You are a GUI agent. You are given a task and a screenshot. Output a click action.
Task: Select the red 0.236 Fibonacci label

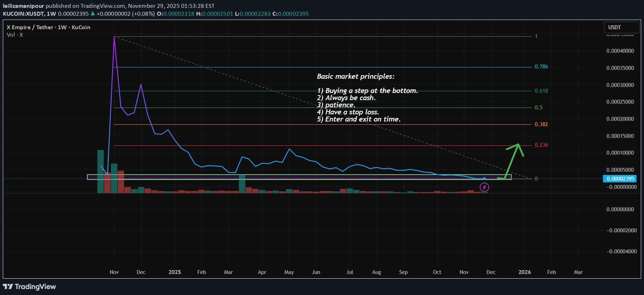(x=541, y=145)
